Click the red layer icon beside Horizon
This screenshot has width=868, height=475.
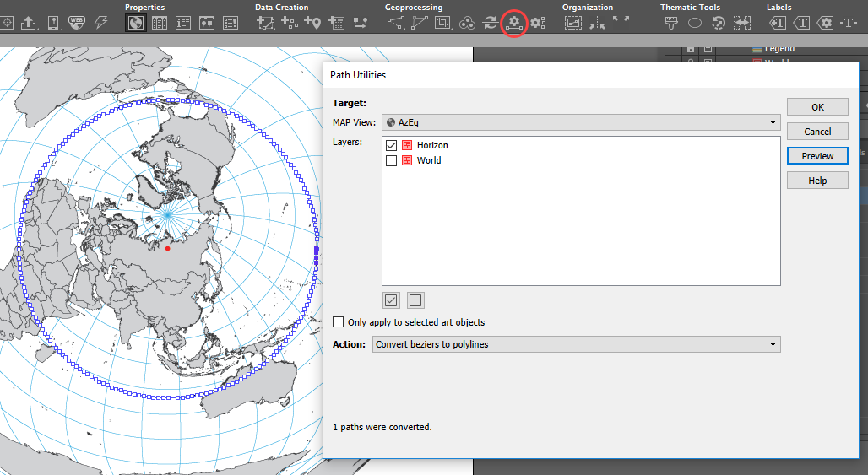click(407, 145)
